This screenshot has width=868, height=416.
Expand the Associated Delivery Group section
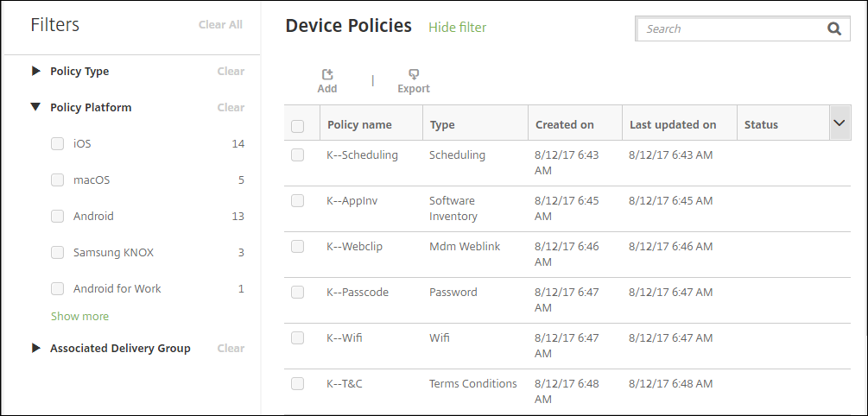(35, 349)
